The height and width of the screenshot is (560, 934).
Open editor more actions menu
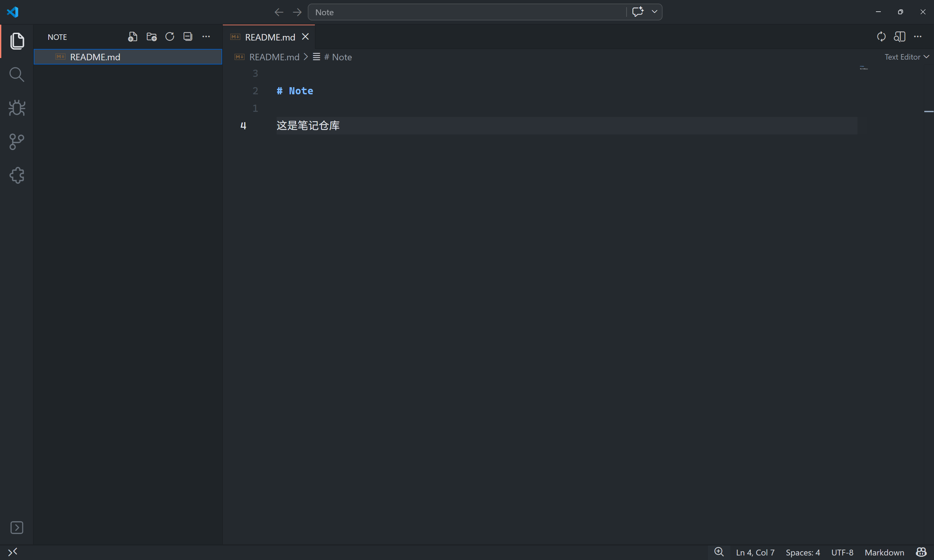(x=918, y=37)
